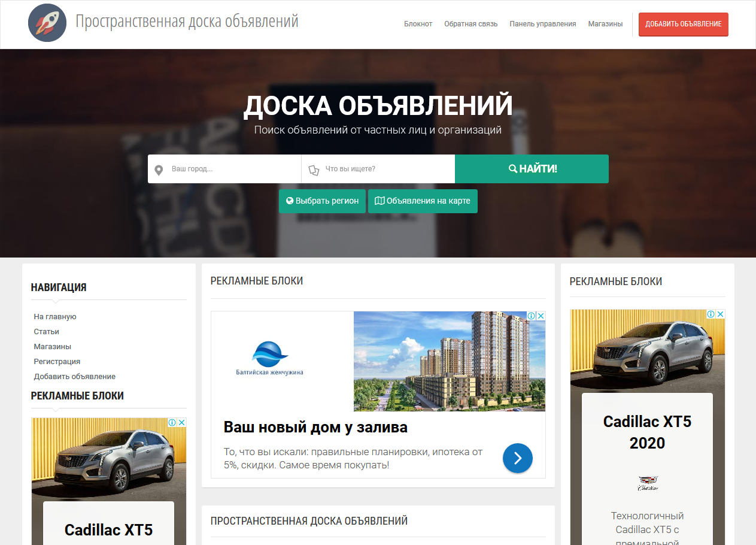Select Статьи in navigation sidebar
Screen dimensions: 756x545
(46, 331)
